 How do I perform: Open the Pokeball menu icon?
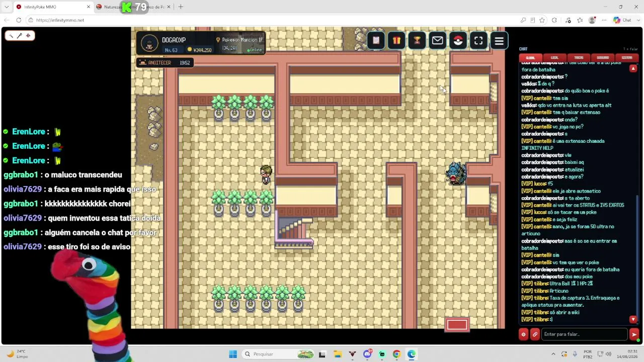pyautogui.click(x=458, y=41)
